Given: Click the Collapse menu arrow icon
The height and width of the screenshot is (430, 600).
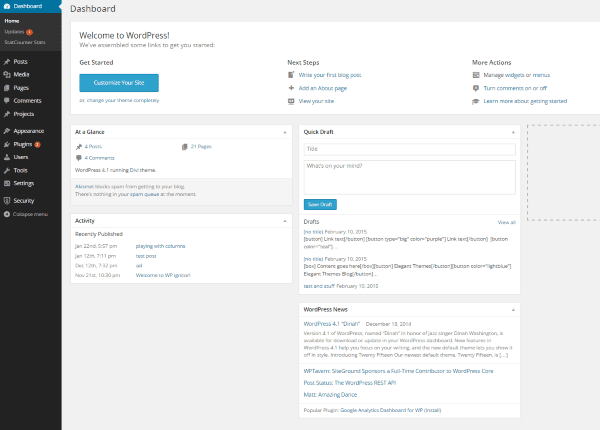Looking at the screenshot, I should [7, 214].
